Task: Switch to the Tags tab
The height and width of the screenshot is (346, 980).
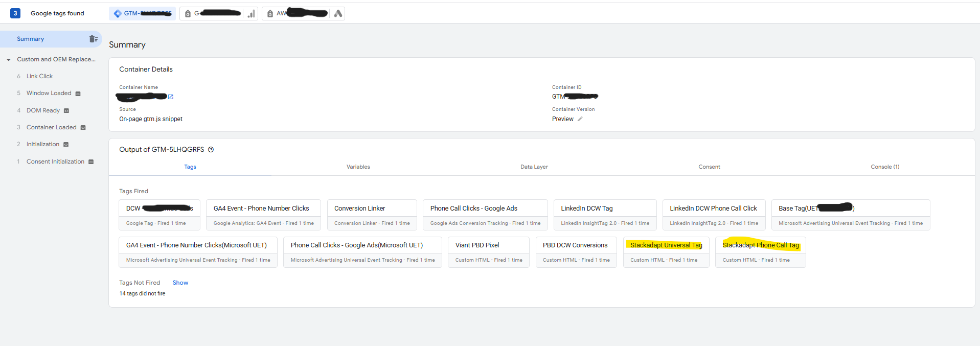Action: point(190,167)
